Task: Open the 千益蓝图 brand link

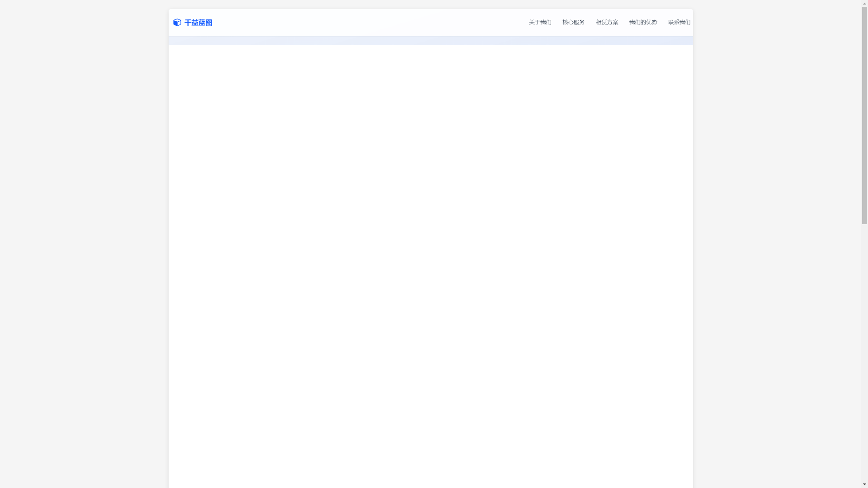Action: 193,23
